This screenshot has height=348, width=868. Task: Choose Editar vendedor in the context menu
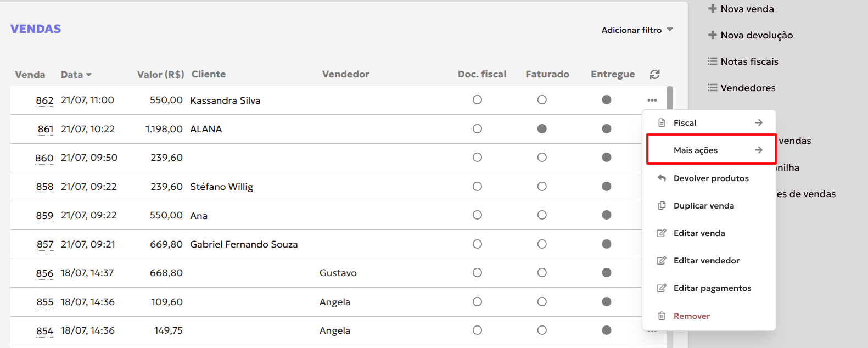pos(706,261)
